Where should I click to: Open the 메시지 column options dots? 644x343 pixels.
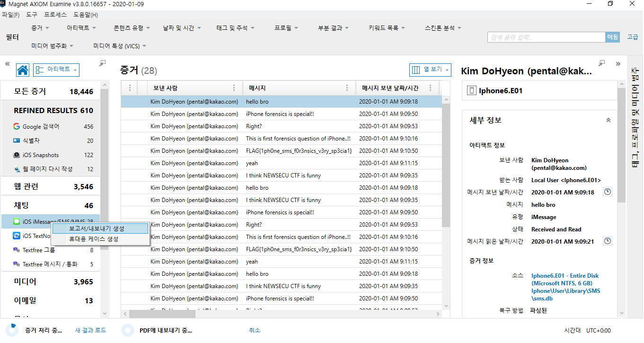pos(347,88)
